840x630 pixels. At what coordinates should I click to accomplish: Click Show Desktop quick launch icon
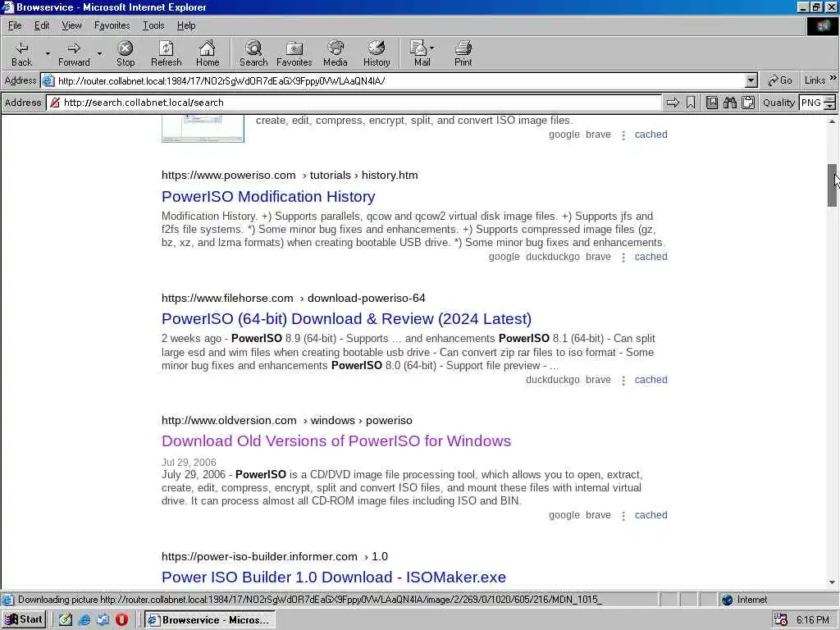point(66,620)
